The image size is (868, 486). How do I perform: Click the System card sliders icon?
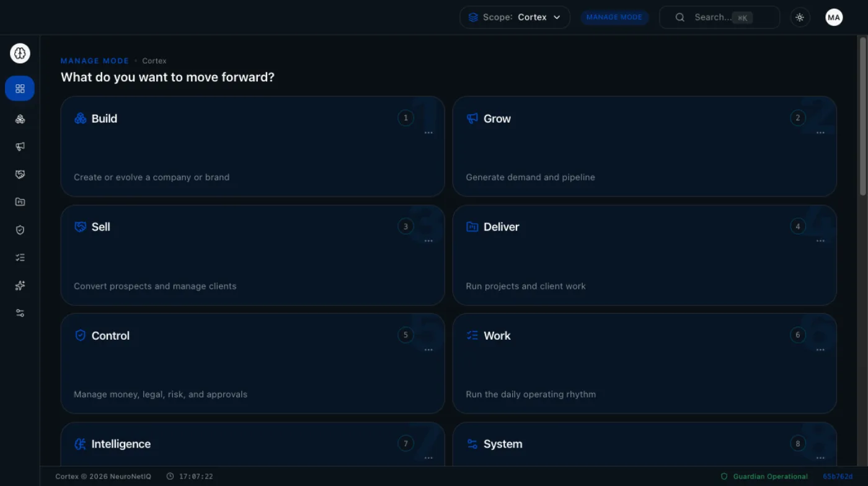pos(472,444)
